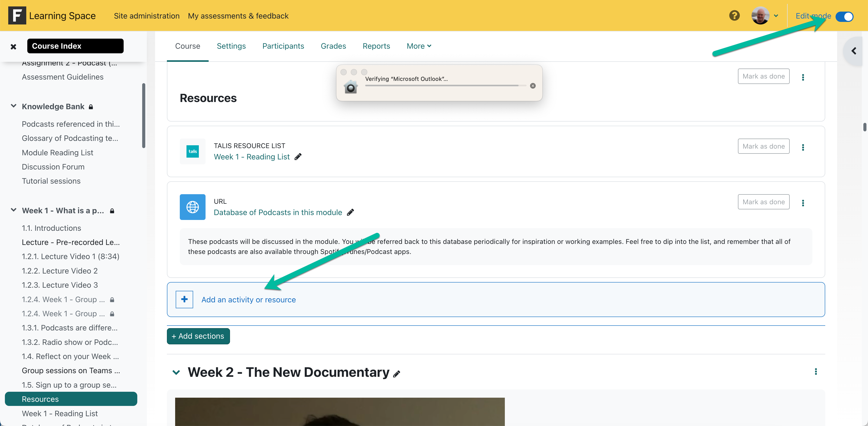Image resolution: width=868 pixels, height=426 pixels.
Task: Click the Talis resource list icon
Action: click(x=192, y=151)
